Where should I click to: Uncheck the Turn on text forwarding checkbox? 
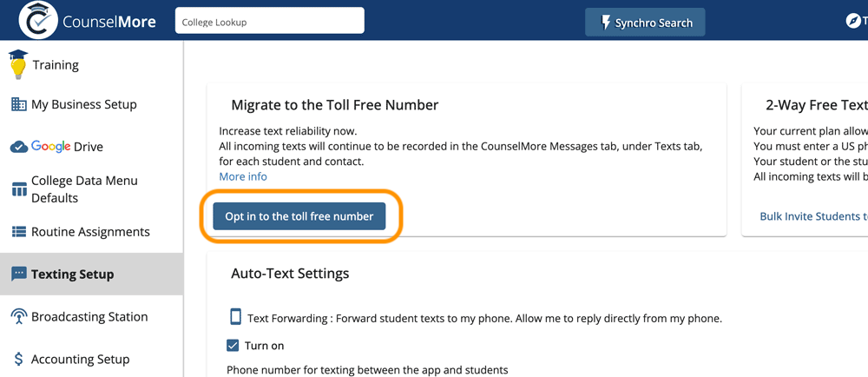(233, 346)
